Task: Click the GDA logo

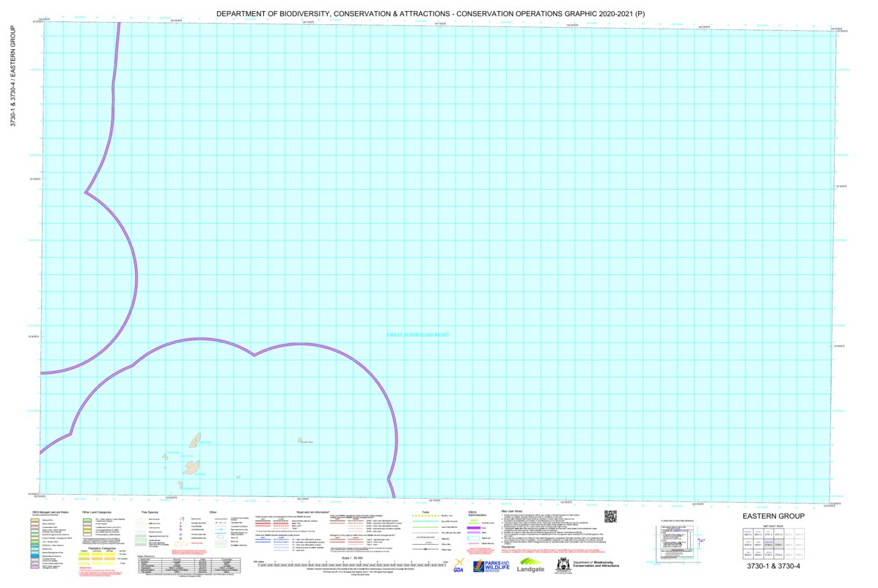Action: point(458,565)
